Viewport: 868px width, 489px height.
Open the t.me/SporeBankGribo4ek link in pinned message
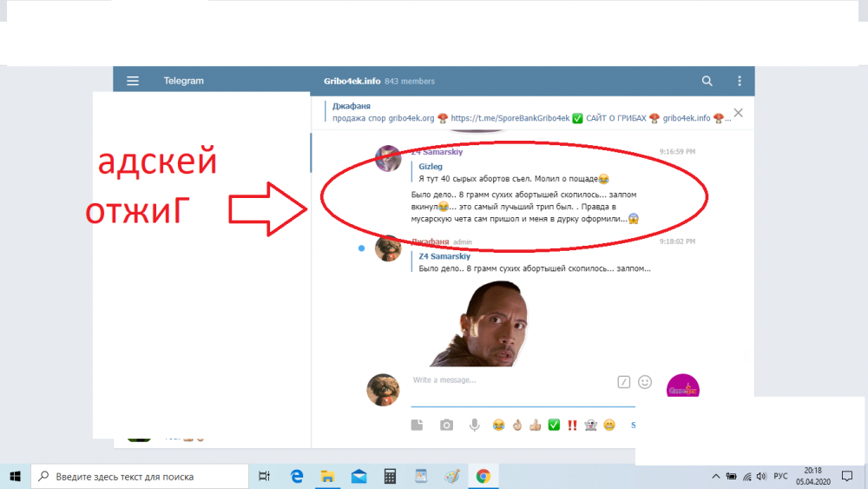pyautogui.click(x=510, y=118)
